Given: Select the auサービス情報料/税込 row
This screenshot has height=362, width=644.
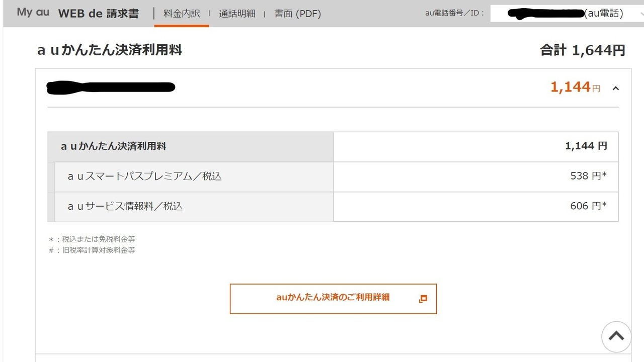Looking at the screenshot, I should [x=333, y=207].
